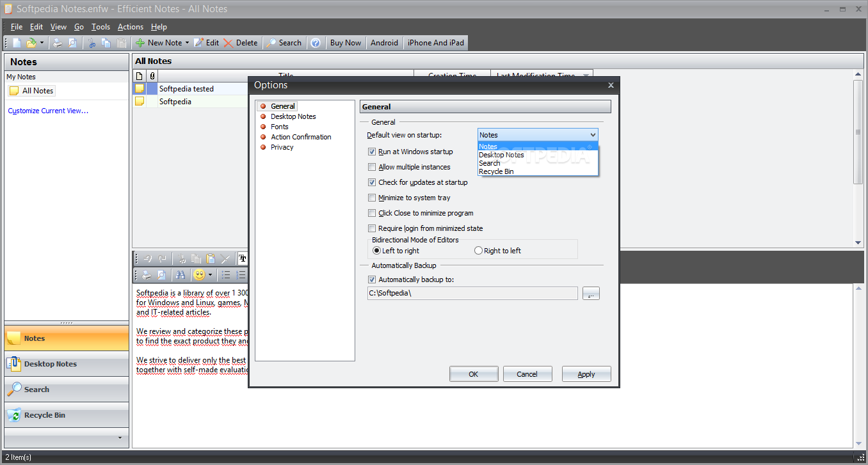Click the Copy icon in the editor toolbar

coord(197,259)
